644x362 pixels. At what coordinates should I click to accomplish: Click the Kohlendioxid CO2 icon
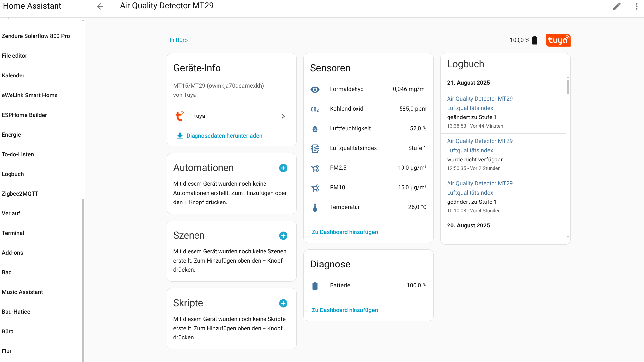click(315, 109)
